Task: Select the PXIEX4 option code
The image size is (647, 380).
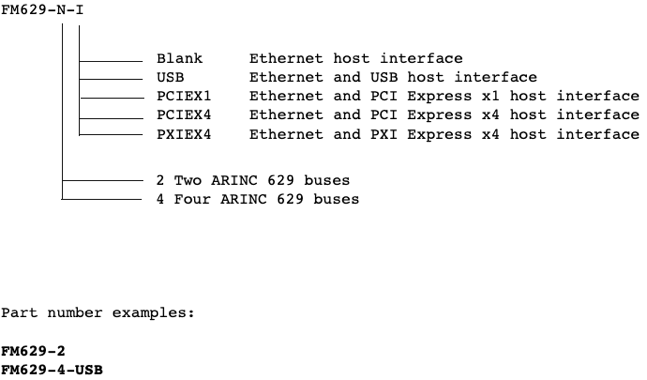Action: pos(184,134)
